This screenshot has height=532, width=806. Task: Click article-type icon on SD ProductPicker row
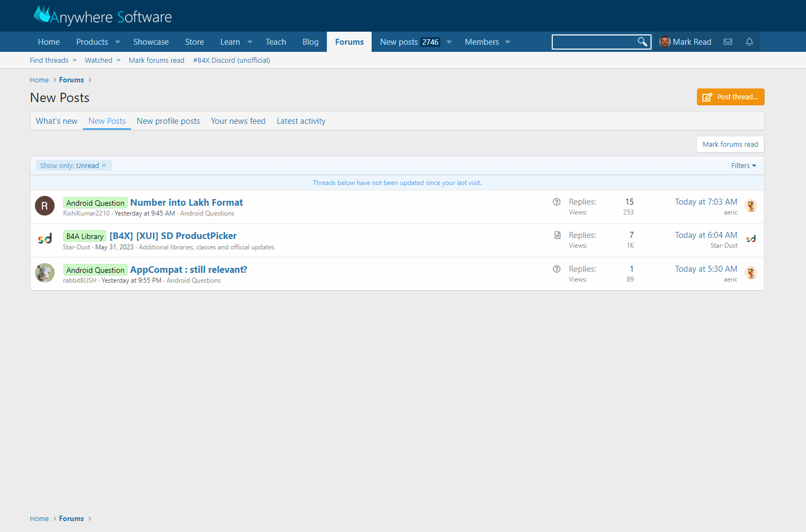click(x=557, y=235)
